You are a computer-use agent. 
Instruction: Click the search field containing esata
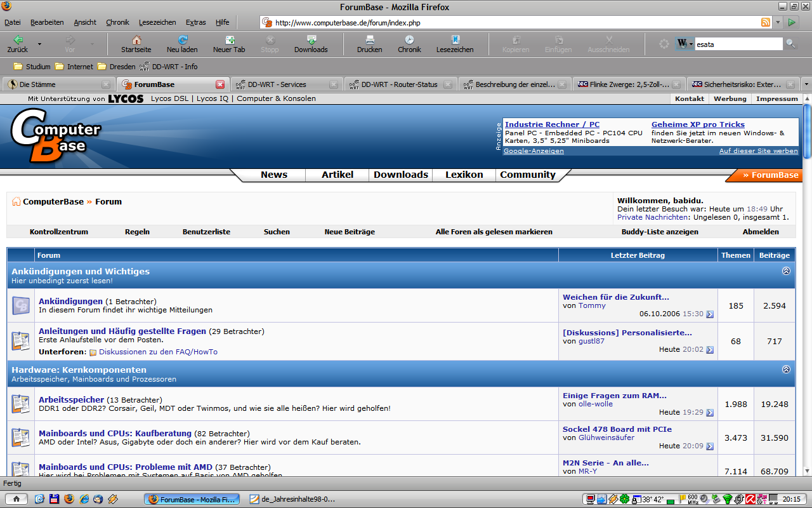click(x=738, y=44)
